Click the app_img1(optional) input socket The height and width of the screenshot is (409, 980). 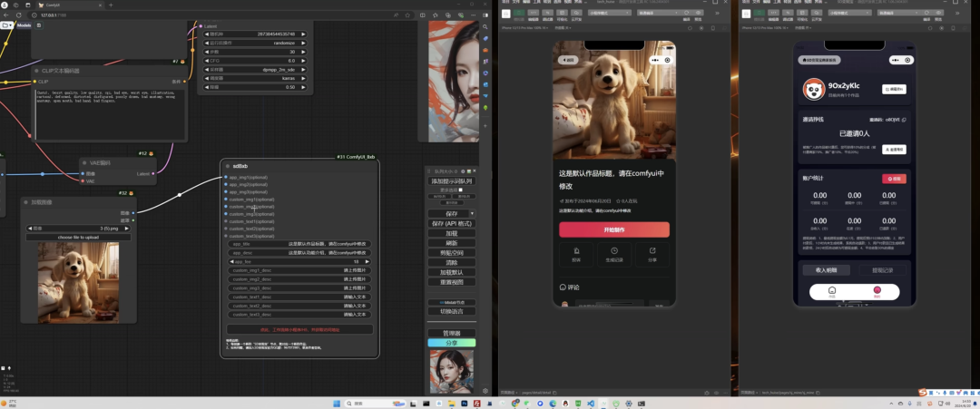(x=226, y=178)
